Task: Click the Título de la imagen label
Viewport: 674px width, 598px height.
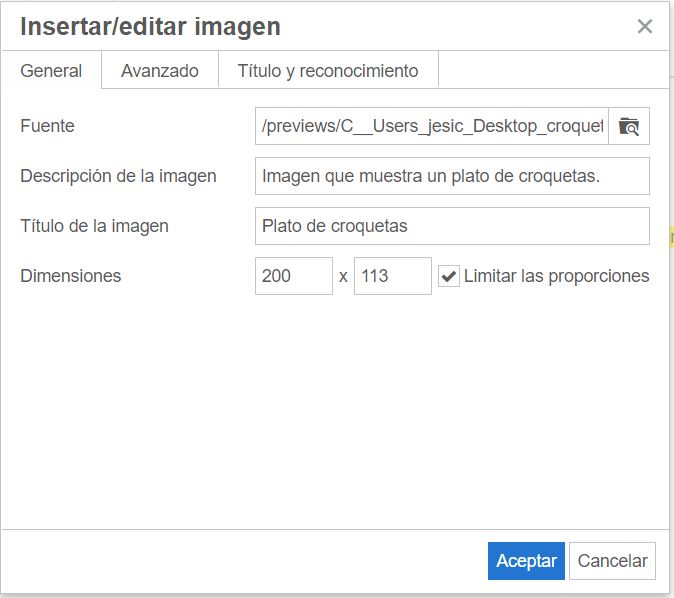Action: point(94,226)
